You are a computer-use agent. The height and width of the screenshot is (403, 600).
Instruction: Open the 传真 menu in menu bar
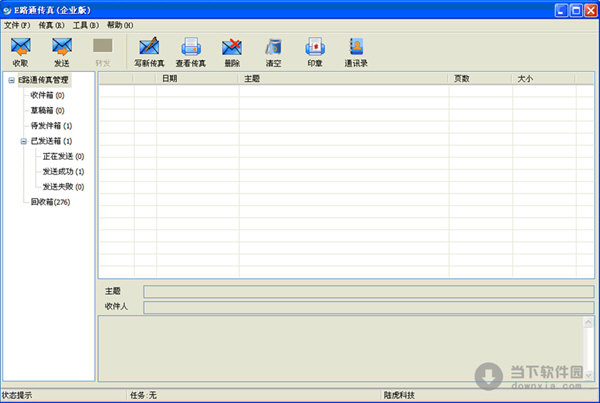pyautogui.click(x=51, y=24)
